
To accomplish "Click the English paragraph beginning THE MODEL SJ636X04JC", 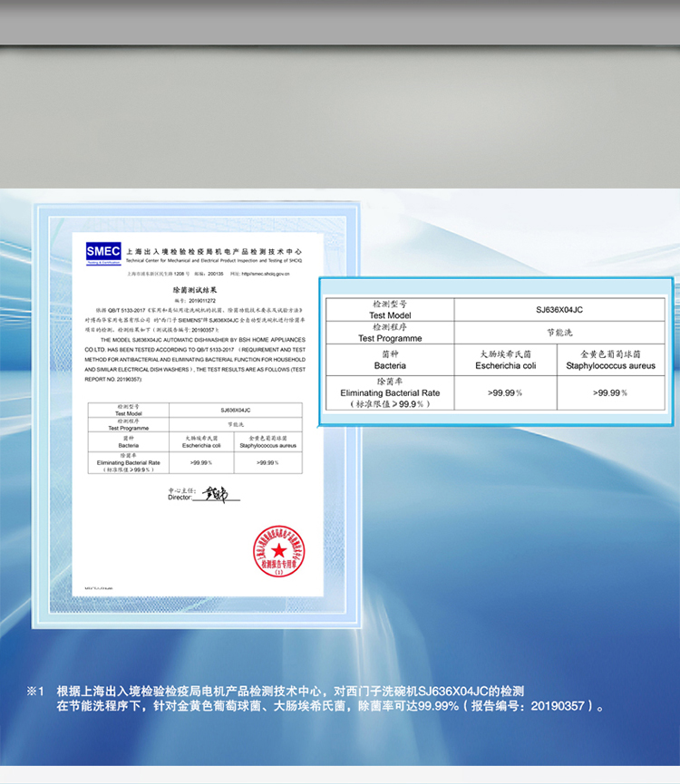I will pyautogui.click(x=195, y=360).
